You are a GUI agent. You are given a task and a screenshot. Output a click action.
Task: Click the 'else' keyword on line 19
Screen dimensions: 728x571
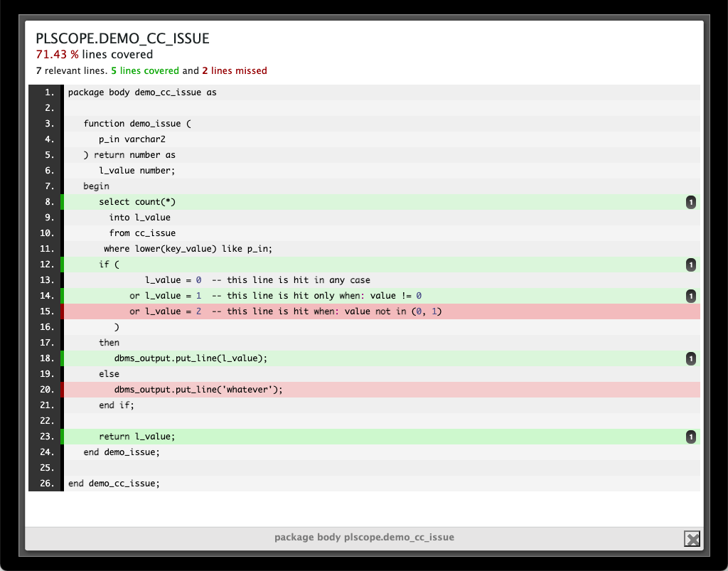click(109, 374)
